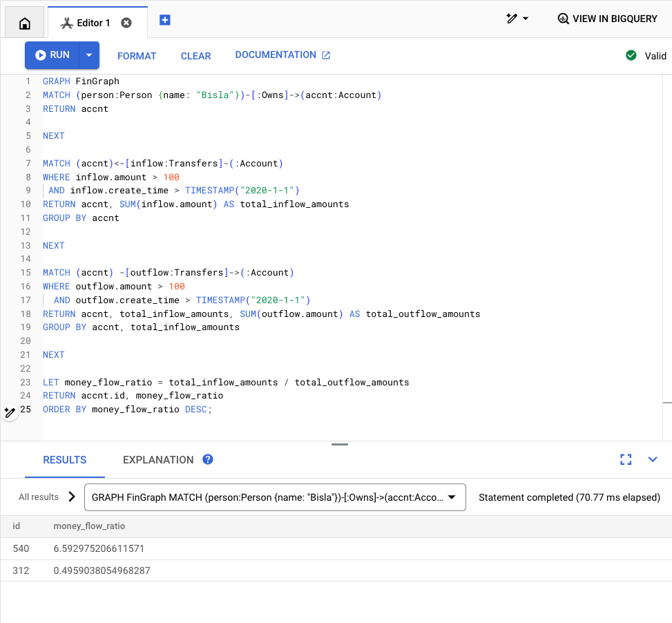Switch to the Explanation tab
This screenshot has width=672, height=623.
click(158, 460)
